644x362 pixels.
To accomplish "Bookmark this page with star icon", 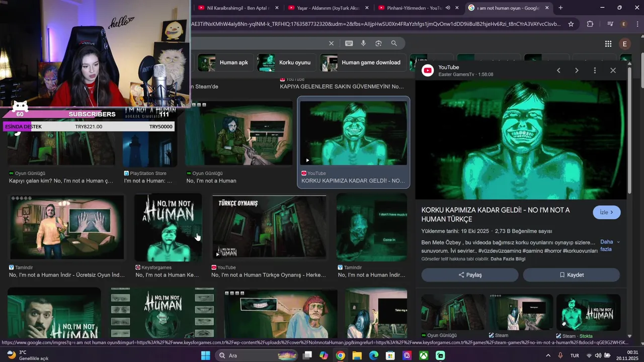I will click(571, 24).
